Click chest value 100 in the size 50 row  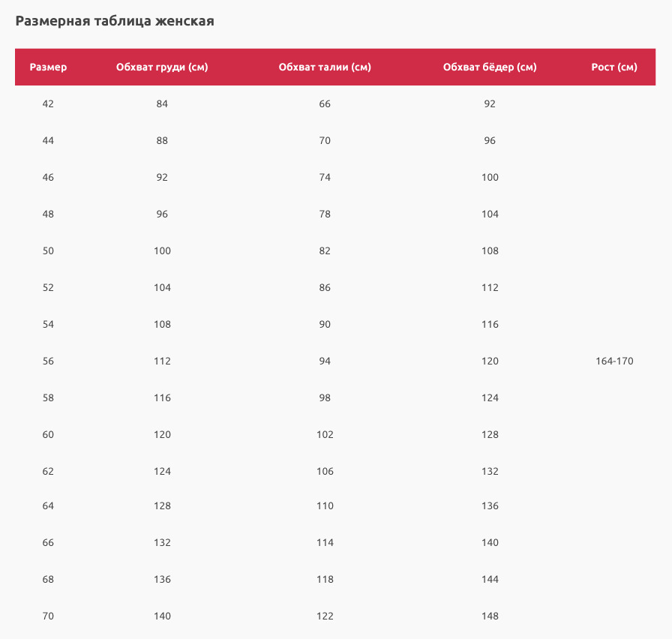(x=162, y=251)
